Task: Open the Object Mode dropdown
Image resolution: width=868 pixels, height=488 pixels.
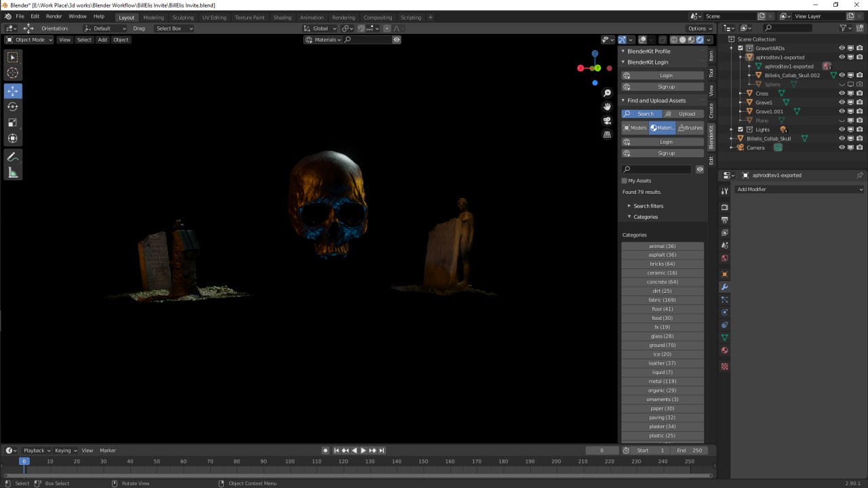Action: [30, 40]
